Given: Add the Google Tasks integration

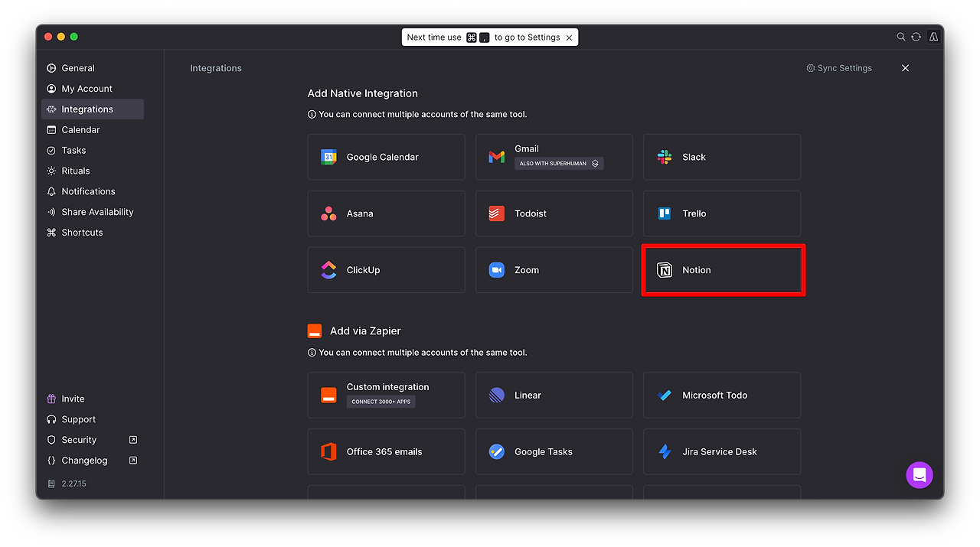Looking at the screenshot, I should pyautogui.click(x=554, y=451).
